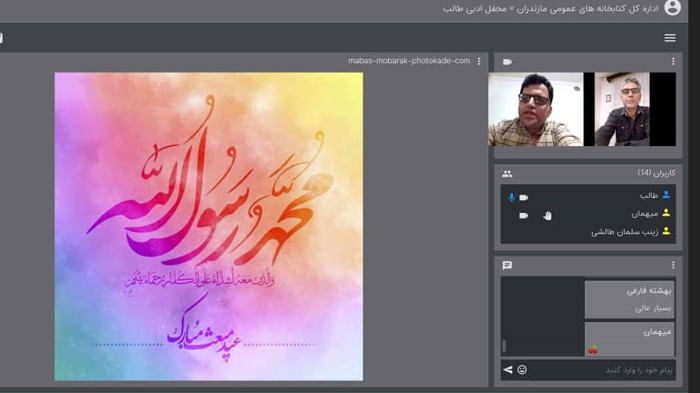This screenshot has width=700, height=393.
Task: Open the video panel three-dot options
Action: pyautogui.click(x=673, y=61)
